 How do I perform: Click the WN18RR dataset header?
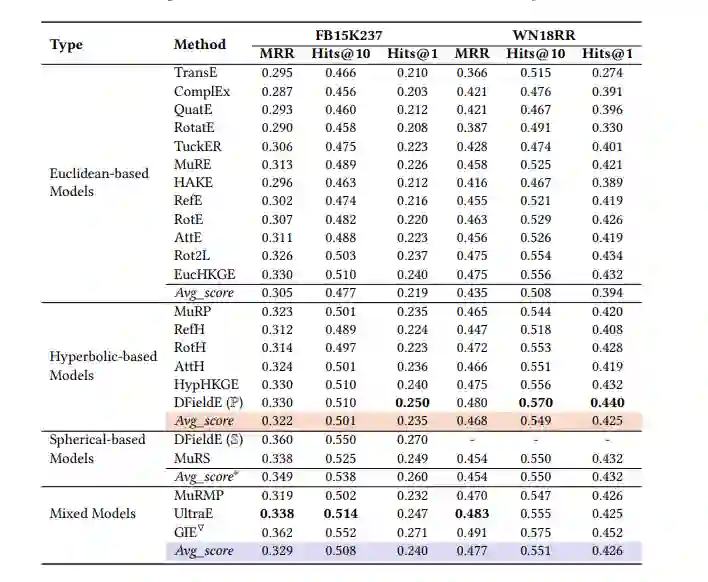tap(544, 34)
